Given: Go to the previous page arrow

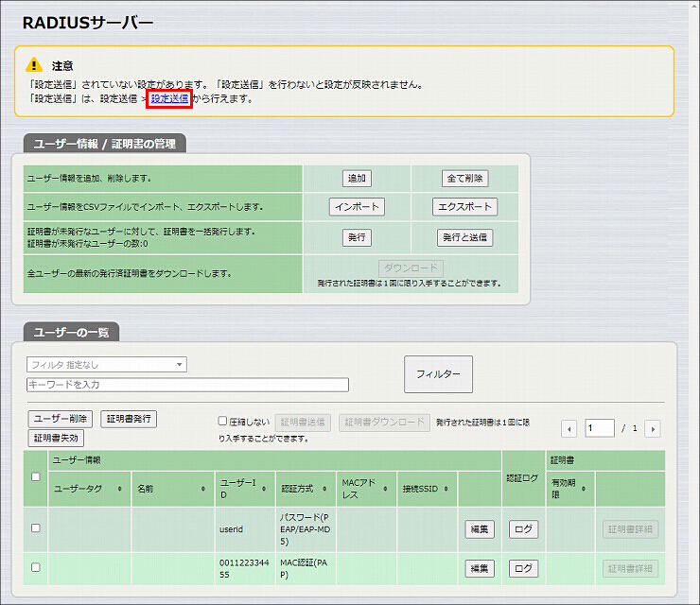Looking at the screenshot, I should 569,429.
